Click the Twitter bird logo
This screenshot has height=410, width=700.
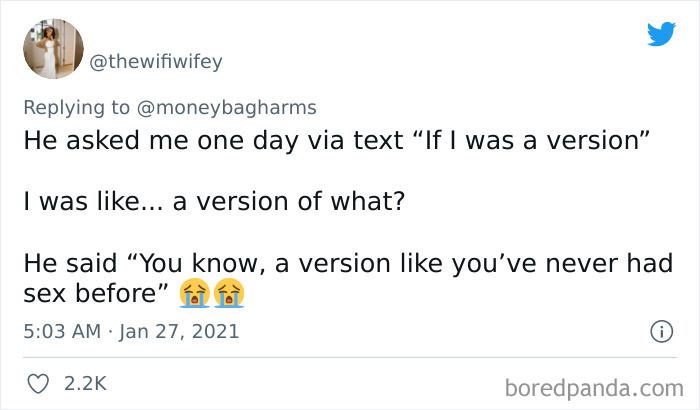click(661, 34)
